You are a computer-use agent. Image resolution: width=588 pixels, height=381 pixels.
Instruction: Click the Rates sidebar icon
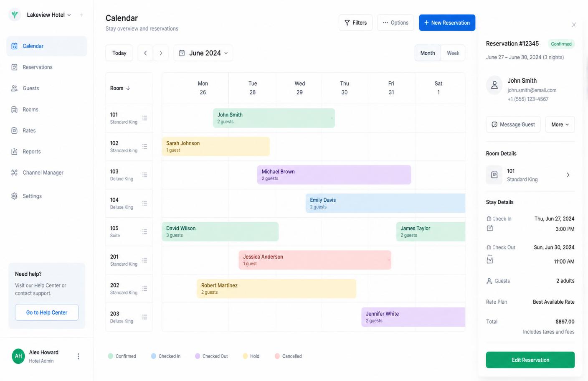pyautogui.click(x=14, y=130)
